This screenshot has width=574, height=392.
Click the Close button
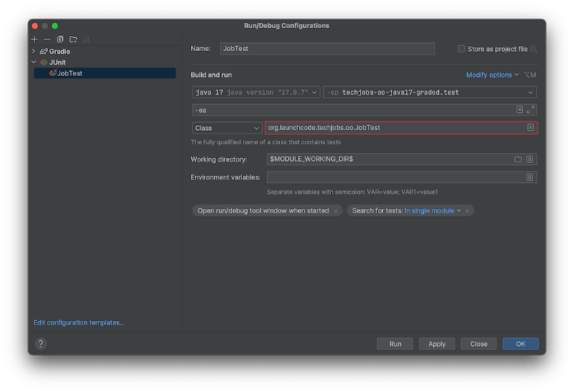[478, 344]
